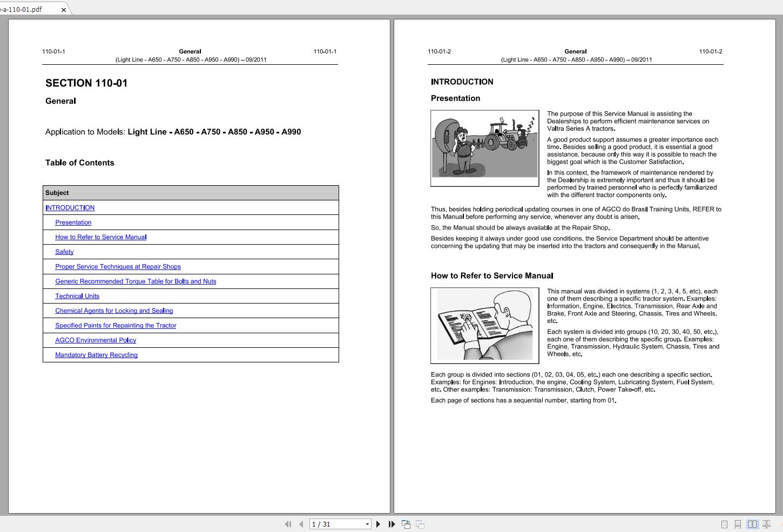This screenshot has width=783, height=532.
Task: Open the Technical Units link
Action: pos(77,296)
